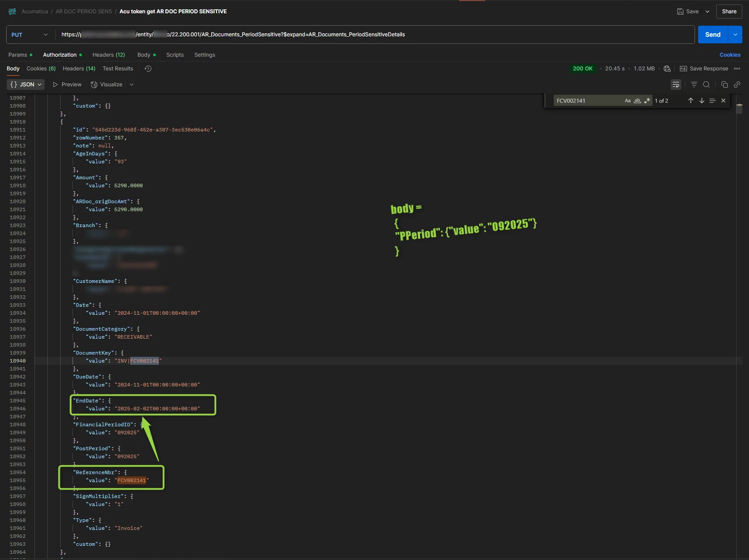Toggle line wrapping in the response viewer
The image size is (749, 560).
click(676, 85)
